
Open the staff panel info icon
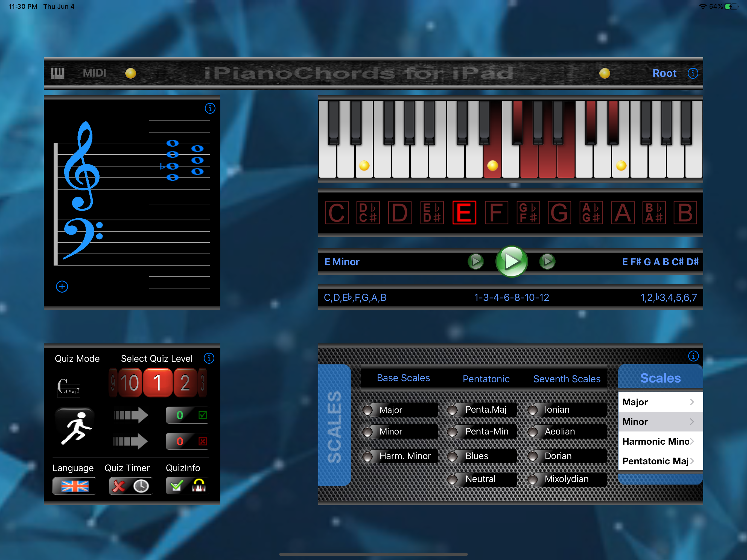210,109
